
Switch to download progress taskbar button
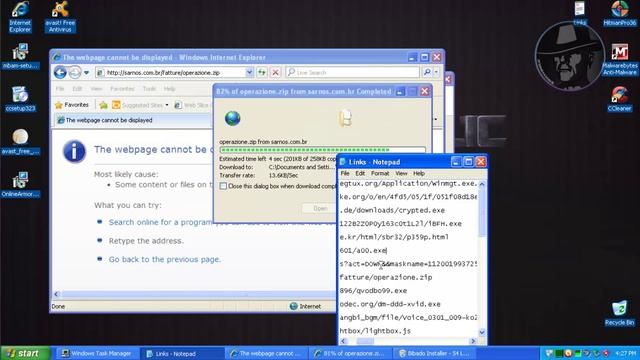350,353
